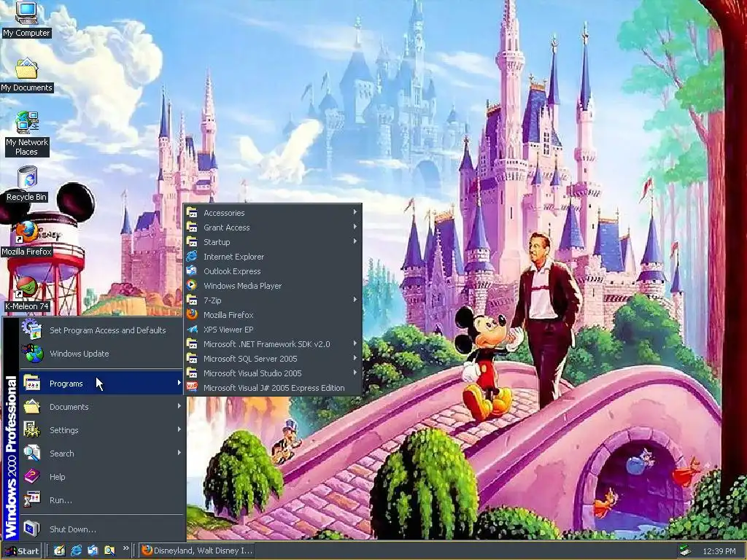Click Show Desktop quick launch icon
Image resolution: width=747 pixels, height=560 pixels.
59,551
